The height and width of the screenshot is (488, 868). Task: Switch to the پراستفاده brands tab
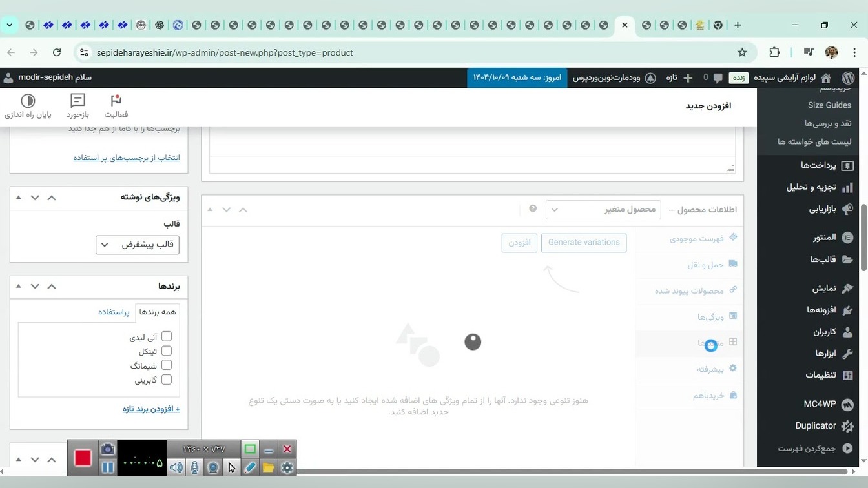pos(114,312)
